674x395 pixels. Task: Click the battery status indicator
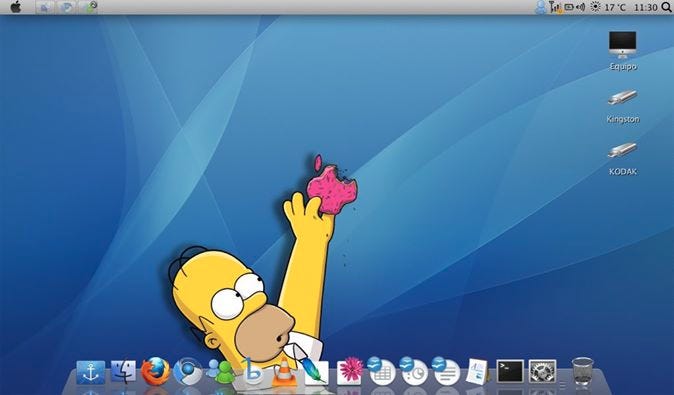click(x=569, y=7)
